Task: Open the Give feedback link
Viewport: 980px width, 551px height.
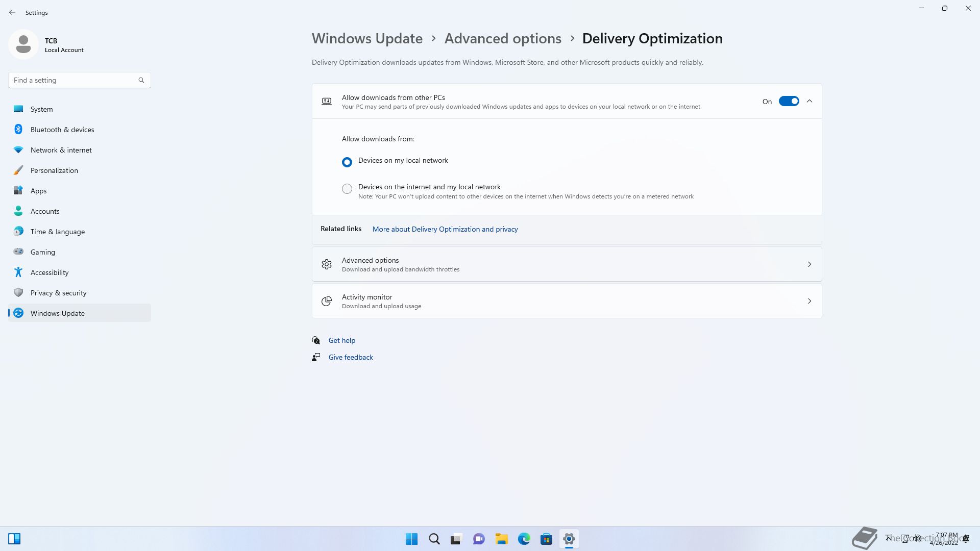Action: [x=351, y=357]
